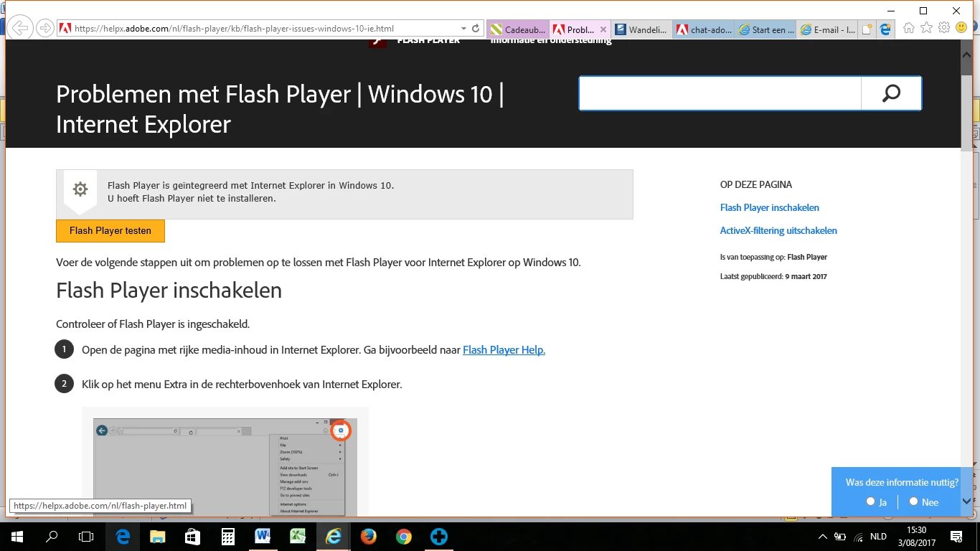Click the smiley feedback icon
The image size is (980, 551).
961,28
